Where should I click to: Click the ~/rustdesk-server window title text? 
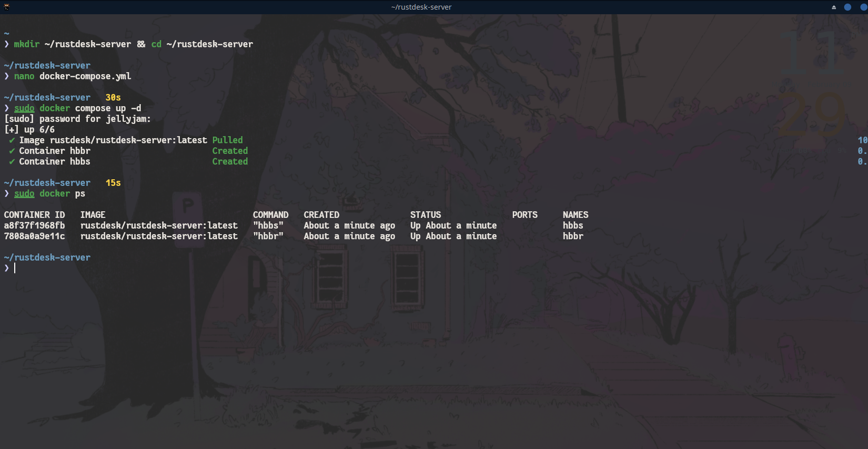421,7
